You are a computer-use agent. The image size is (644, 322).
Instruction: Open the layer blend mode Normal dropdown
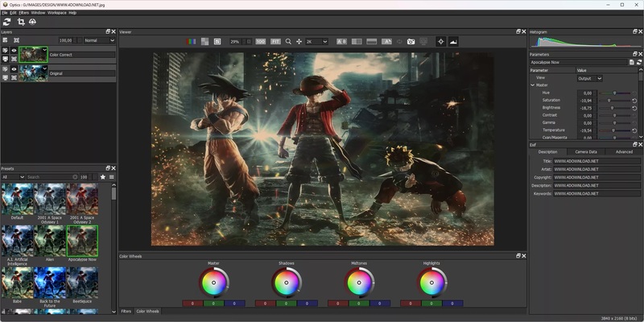pos(99,40)
